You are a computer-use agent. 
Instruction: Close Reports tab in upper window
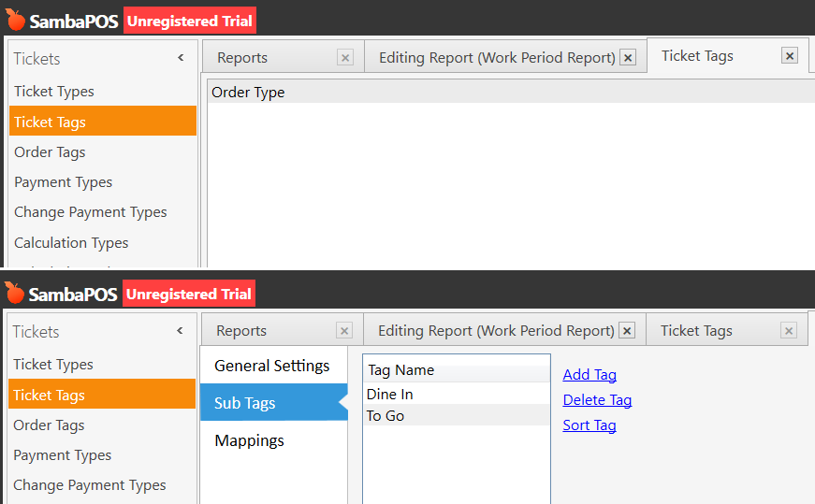tap(345, 57)
